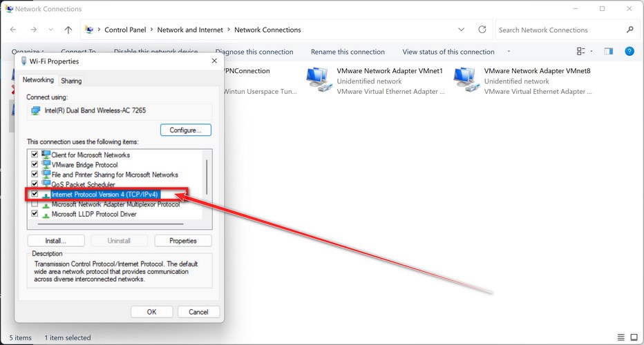
Task: Click the Wi-Fi Properties title icon
Action: pos(23,61)
